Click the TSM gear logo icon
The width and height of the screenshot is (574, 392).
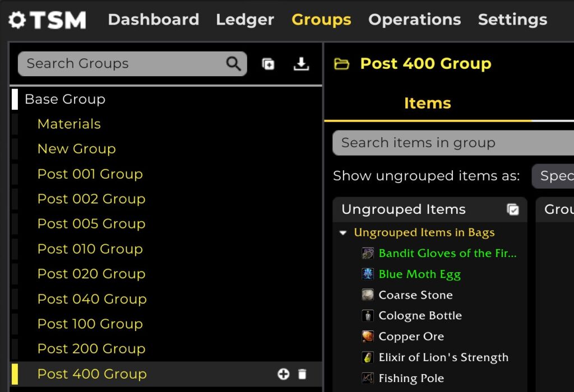pyautogui.click(x=17, y=20)
